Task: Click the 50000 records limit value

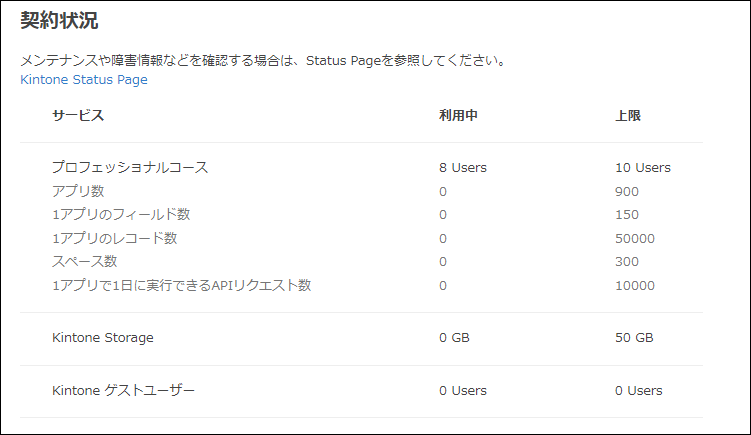Action: click(x=635, y=238)
